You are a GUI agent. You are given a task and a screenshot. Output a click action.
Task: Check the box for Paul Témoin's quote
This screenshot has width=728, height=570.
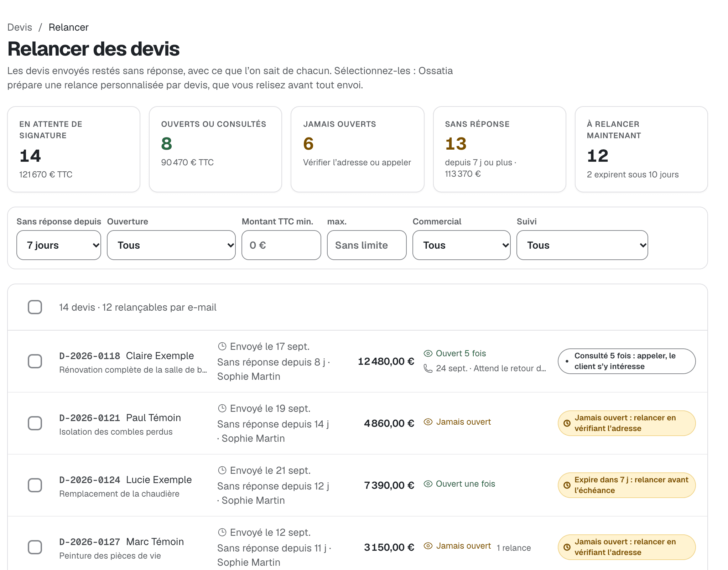[x=35, y=423]
